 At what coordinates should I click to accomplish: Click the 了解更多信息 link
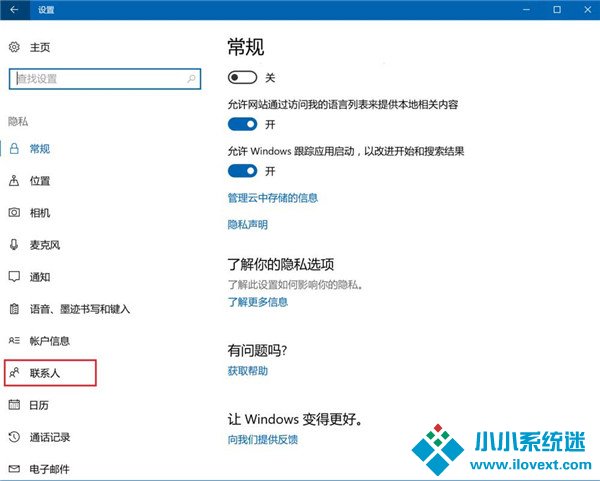(258, 302)
